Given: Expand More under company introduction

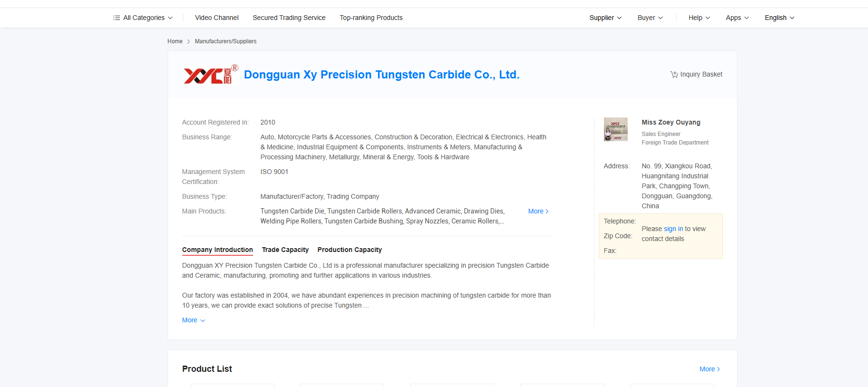Looking at the screenshot, I should (193, 320).
